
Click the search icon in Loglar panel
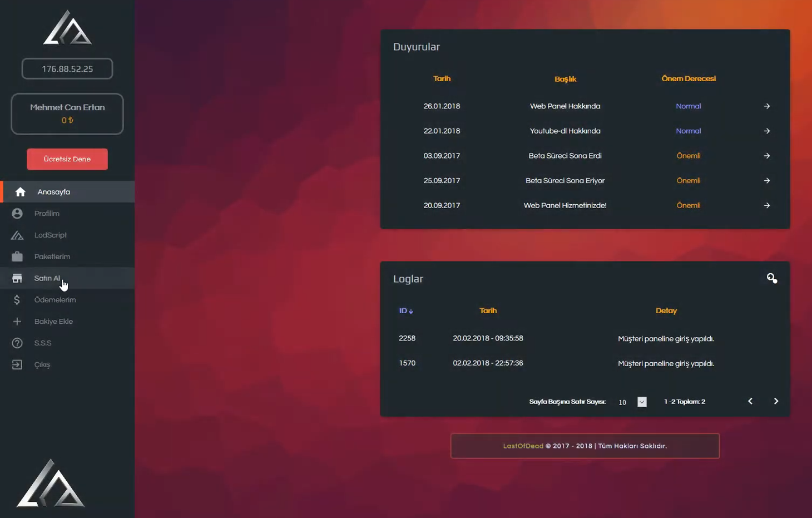(772, 278)
